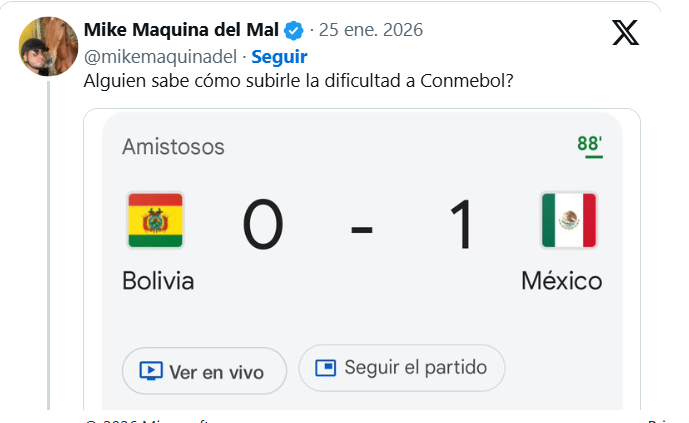Click the México team name
The image size is (689, 423).
pos(562,281)
